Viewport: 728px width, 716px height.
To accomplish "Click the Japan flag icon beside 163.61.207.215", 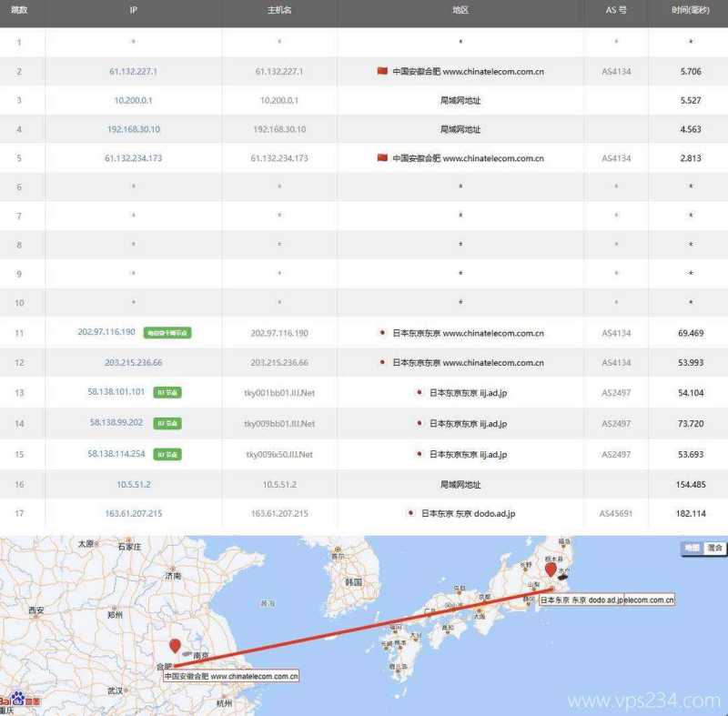I will [409, 513].
